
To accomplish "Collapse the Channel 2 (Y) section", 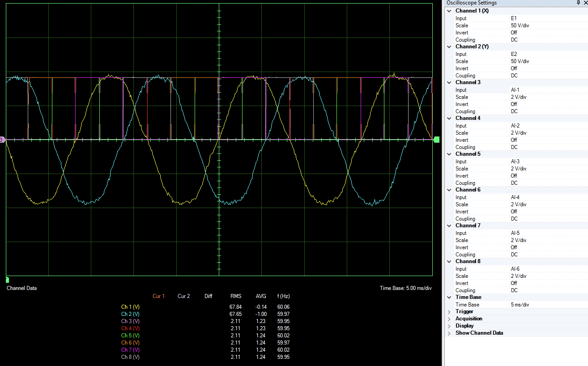I will tap(449, 47).
